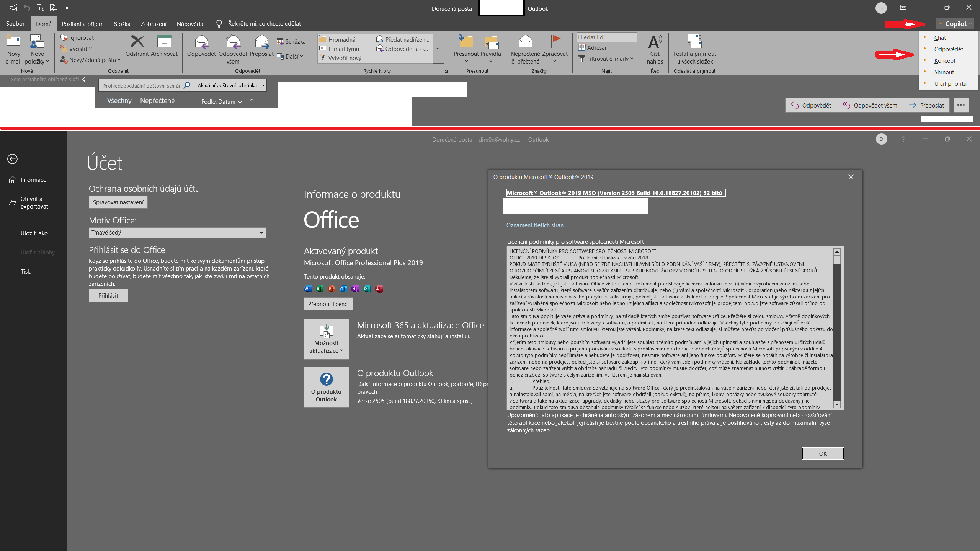Collapse the folder pane with the chevron
Image resolution: width=980 pixels, height=551 pixels.
click(83, 79)
